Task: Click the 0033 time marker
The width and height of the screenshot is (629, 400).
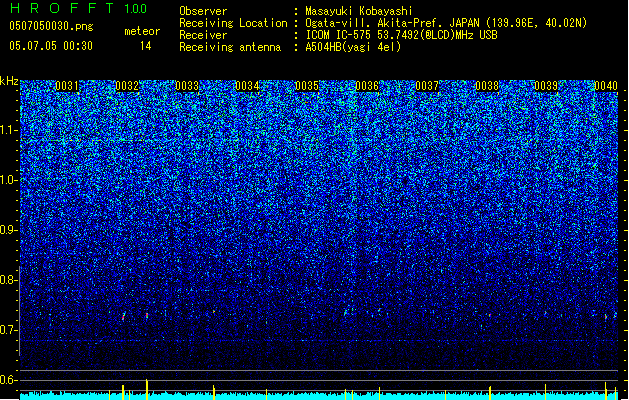Action: coord(187,86)
